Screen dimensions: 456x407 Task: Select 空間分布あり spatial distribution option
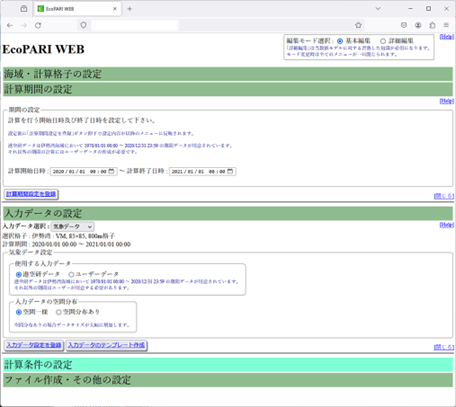point(59,312)
